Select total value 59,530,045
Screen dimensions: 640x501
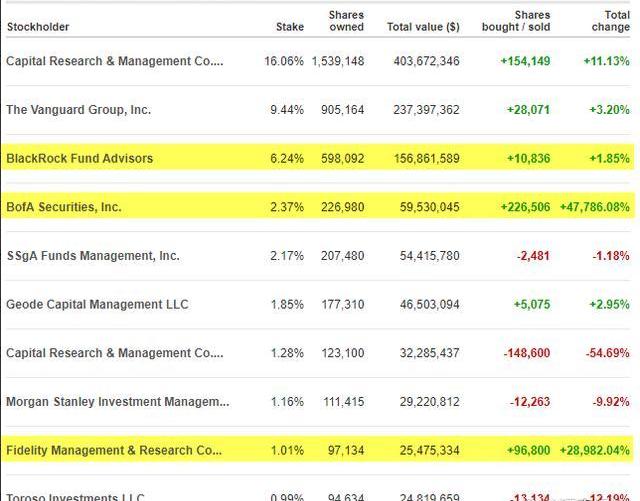430,207
